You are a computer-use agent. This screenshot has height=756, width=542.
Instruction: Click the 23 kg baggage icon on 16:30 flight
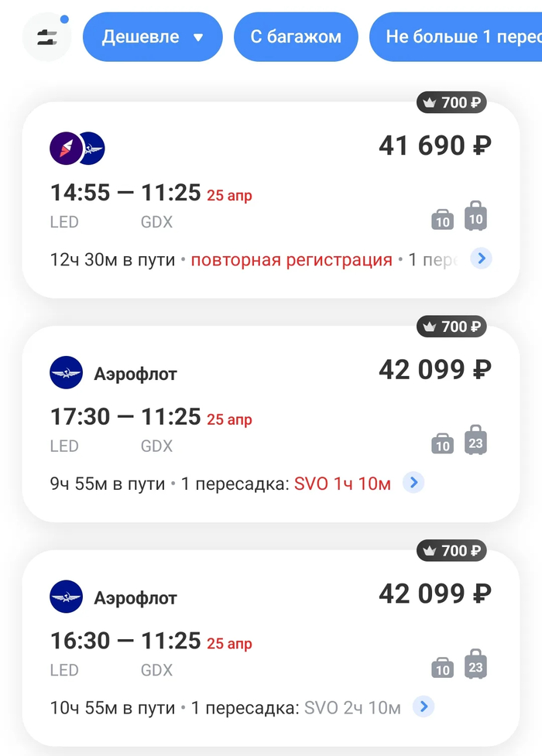coord(476,665)
